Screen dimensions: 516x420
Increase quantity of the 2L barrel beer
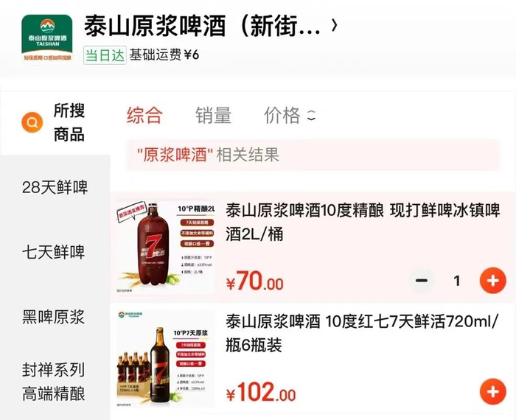point(492,281)
